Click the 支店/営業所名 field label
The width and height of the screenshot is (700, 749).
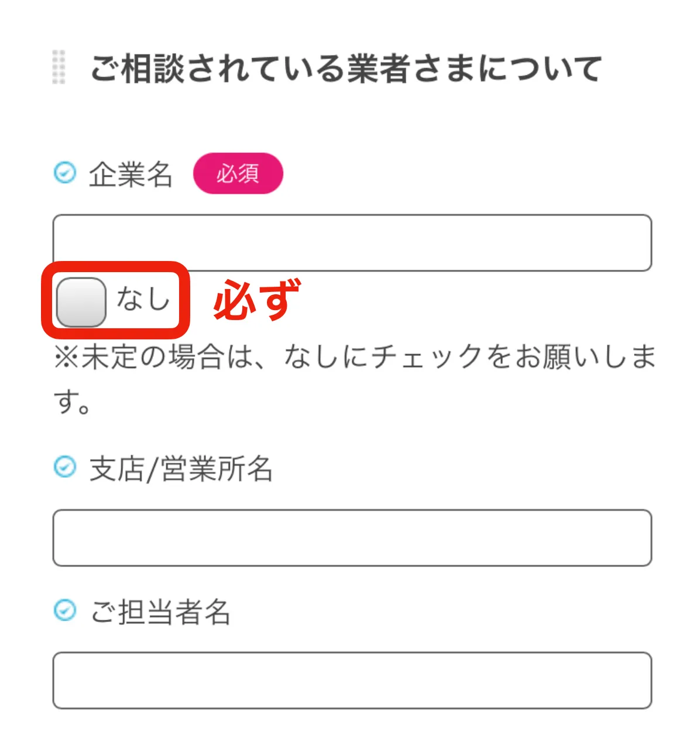click(180, 468)
